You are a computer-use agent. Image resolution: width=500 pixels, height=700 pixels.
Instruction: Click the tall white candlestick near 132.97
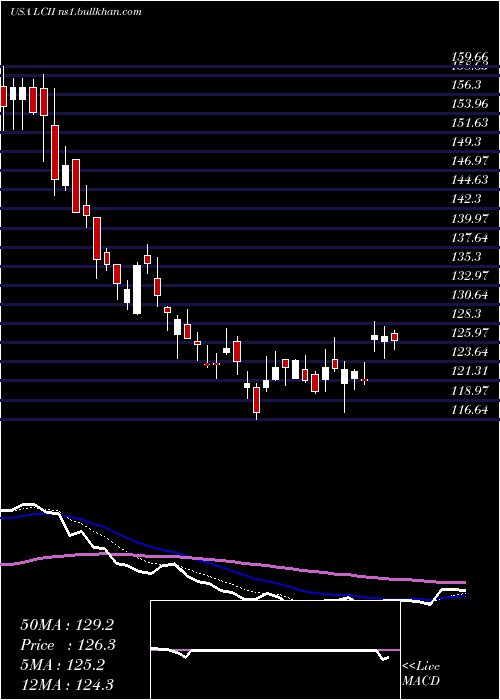coord(137,290)
